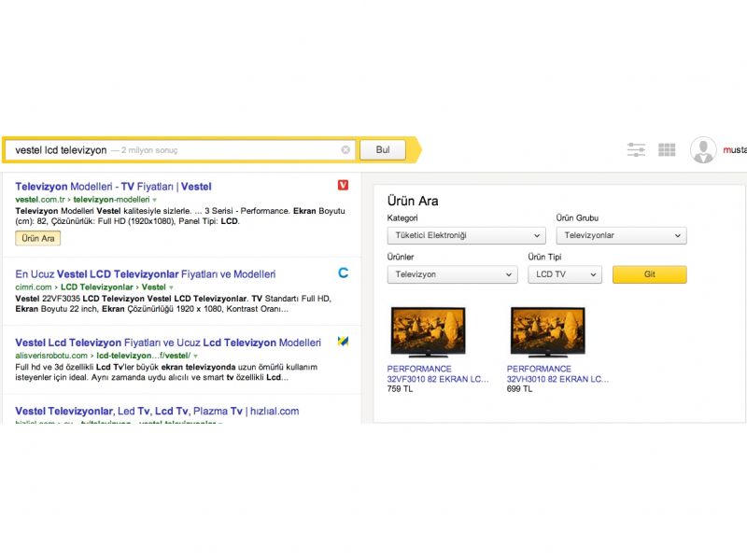The image size is (747, 560).
Task: Open Vestel Televizyonlar hızlıal.com result
Action: (x=157, y=411)
